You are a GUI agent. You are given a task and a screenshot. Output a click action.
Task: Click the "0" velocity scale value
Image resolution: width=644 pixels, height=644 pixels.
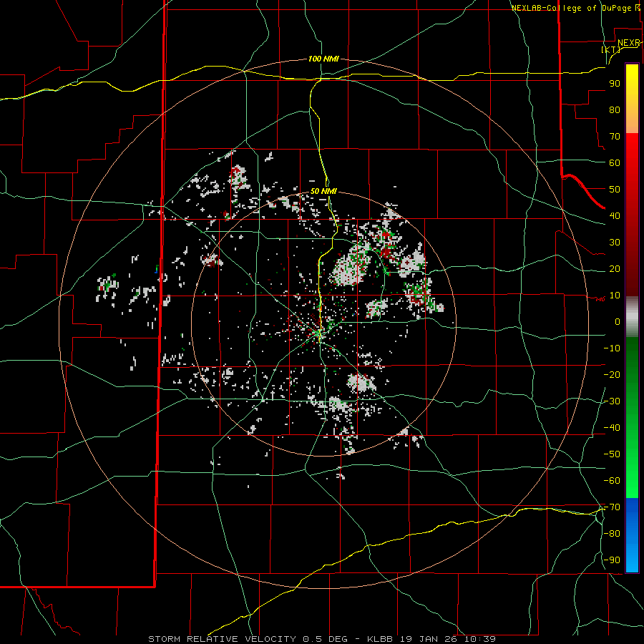pyautogui.click(x=618, y=322)
